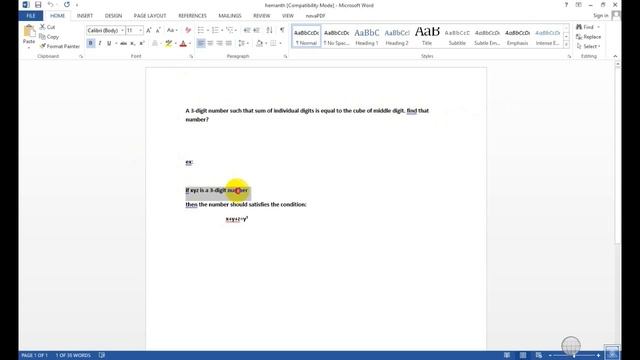The image size is (640, 360).
Task: Toggle underline formatting
Action: coord(109,43)
